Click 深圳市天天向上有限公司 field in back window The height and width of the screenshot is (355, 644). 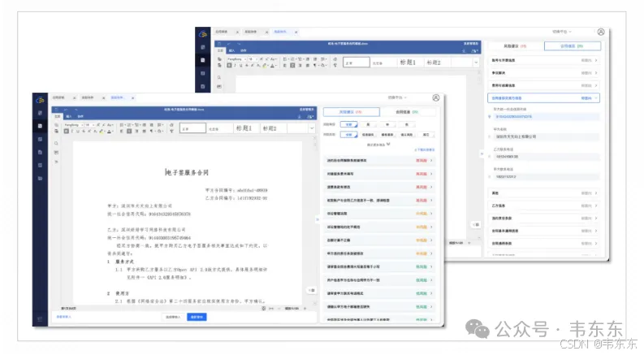(546, 136)
